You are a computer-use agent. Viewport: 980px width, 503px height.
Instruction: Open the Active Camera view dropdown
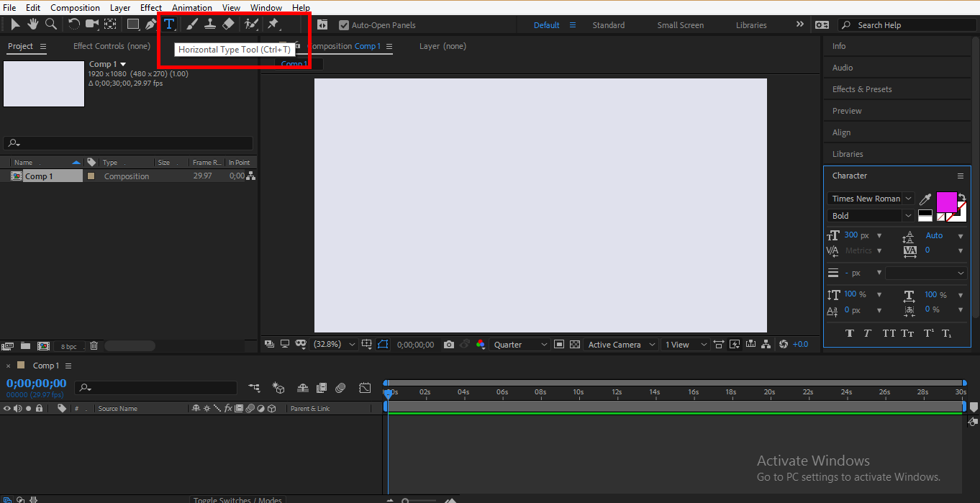[620, 344]
